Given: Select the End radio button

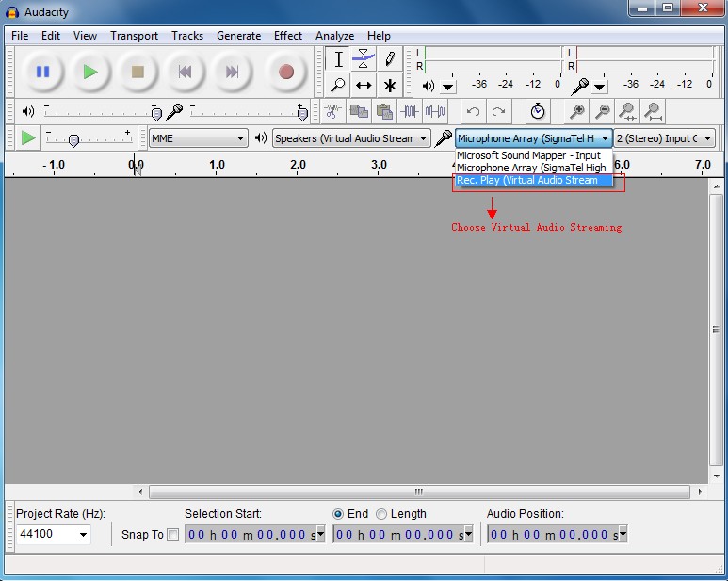Looking at the screenshot, I should [x=338, y=514].
